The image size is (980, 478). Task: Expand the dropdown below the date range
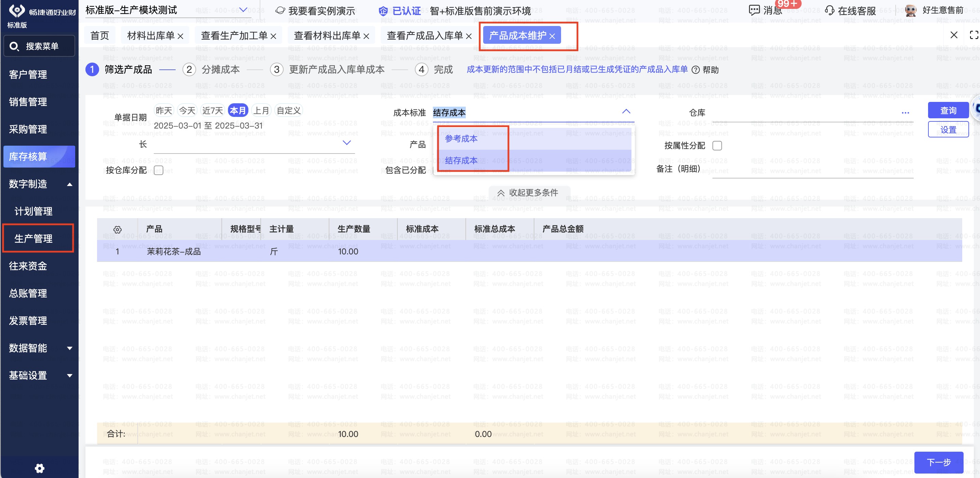(x=346, y=143)
